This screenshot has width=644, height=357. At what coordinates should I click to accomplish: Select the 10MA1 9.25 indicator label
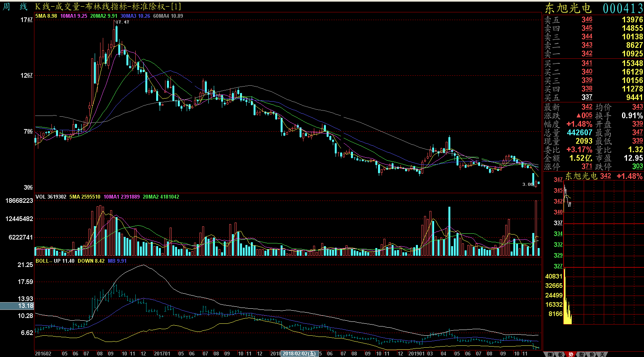point(74,16)
